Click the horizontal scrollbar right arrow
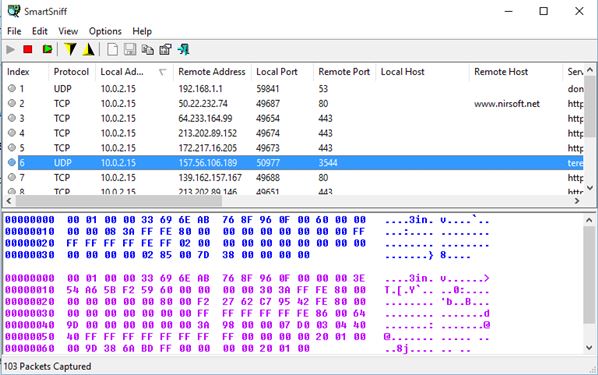This screenshot has width=598, height=375. tap(577, 201)
